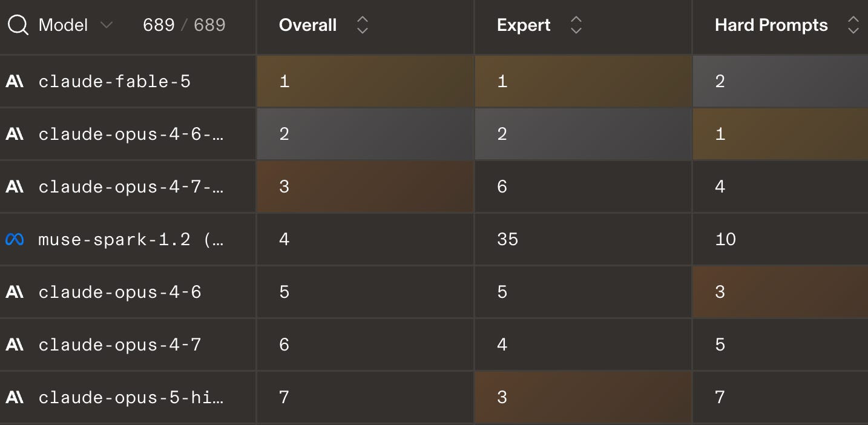Sort by the Hard Prompts column arrows
Screen dimensions: 868x425
coord(853,25)
